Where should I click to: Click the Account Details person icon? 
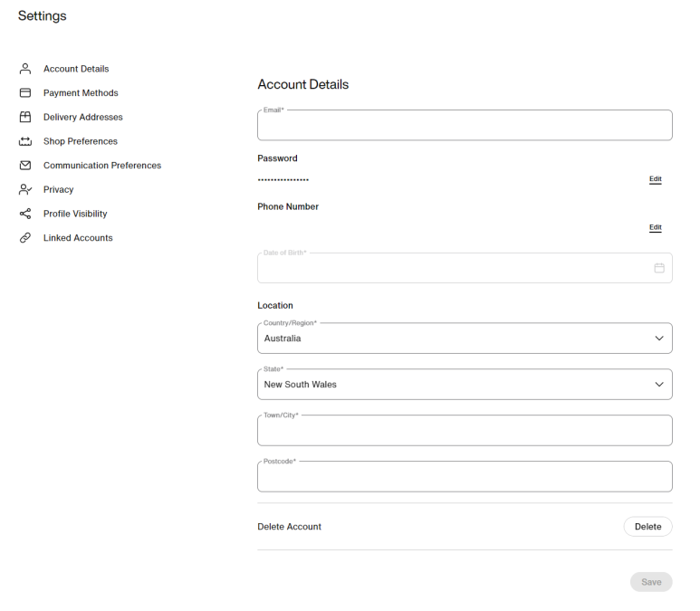[x=25, y=69]
